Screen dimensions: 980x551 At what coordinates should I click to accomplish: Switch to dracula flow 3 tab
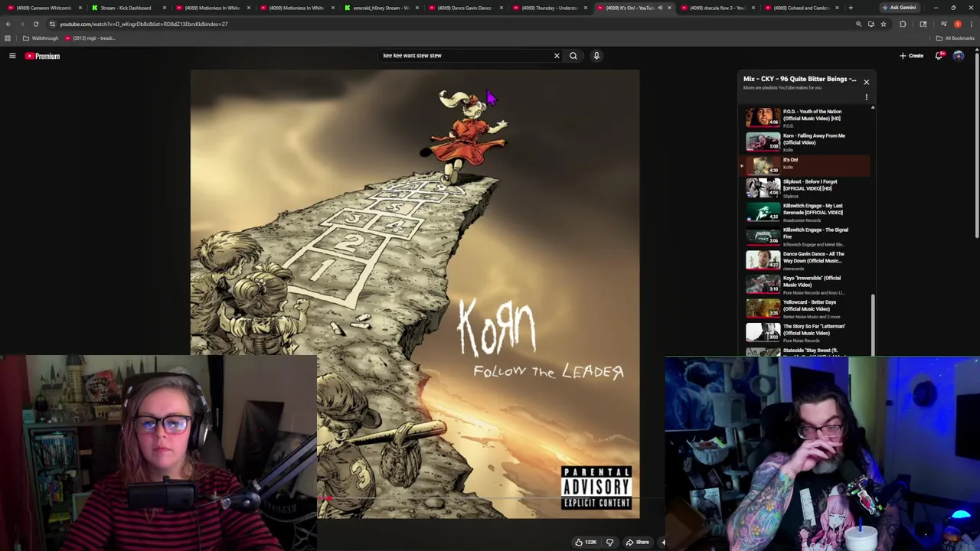pyautogui.click(x=717, y=8)
